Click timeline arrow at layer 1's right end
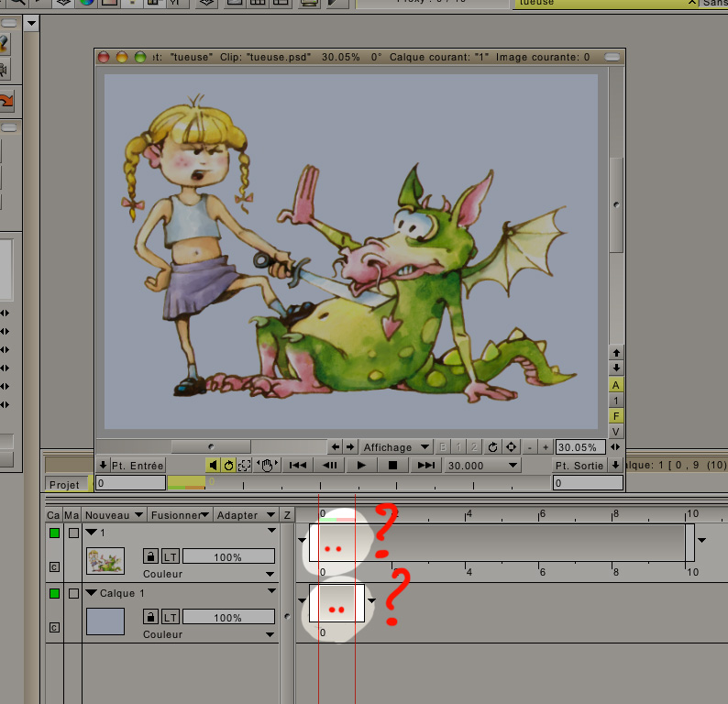 pos(702,540)
